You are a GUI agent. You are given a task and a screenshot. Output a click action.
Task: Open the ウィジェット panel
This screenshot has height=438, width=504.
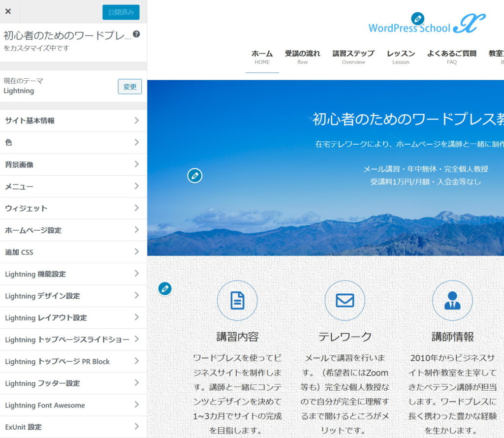point(73,208)
